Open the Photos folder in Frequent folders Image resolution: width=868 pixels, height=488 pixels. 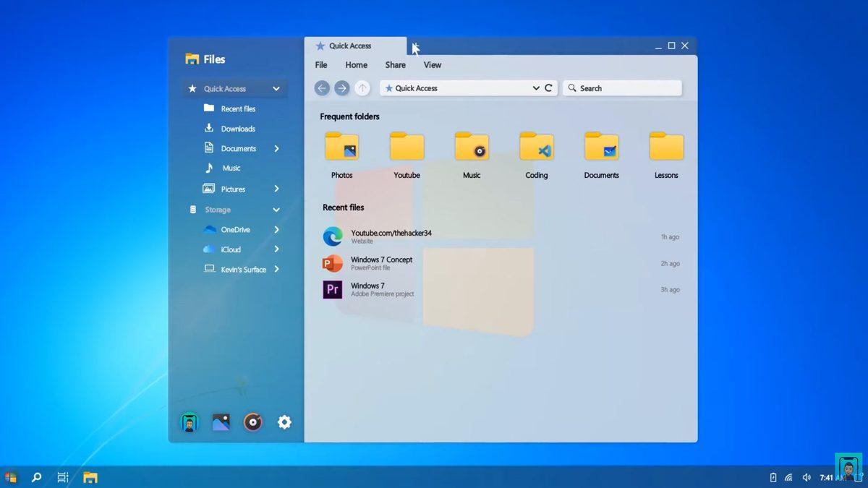[x=341, y=145]
